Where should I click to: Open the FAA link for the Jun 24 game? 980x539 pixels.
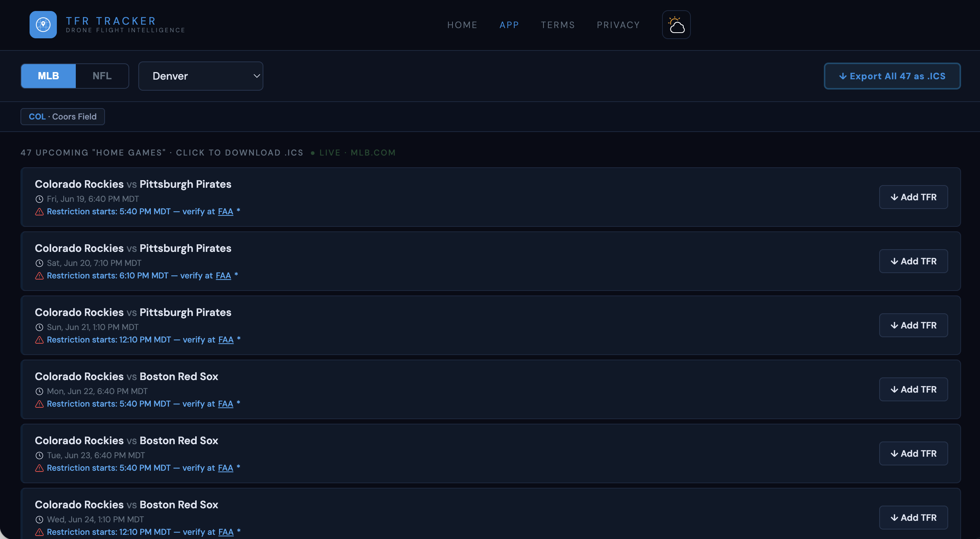[x=226, y=532]
